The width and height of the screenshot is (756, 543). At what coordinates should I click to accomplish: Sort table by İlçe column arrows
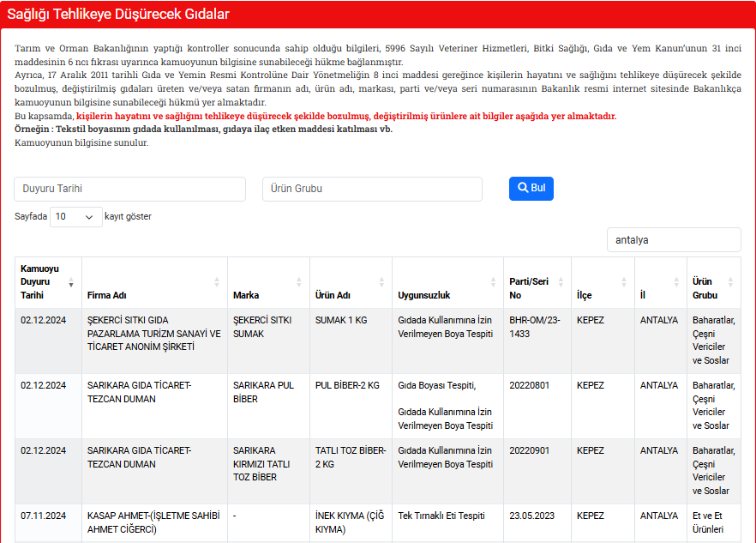(x=624, y=282)
